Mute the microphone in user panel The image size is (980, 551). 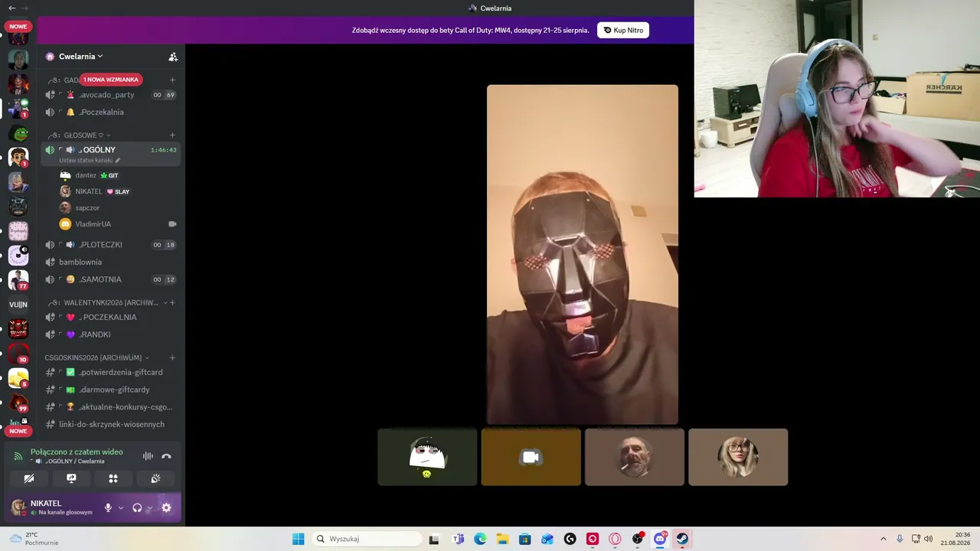(x=108, y=507)
